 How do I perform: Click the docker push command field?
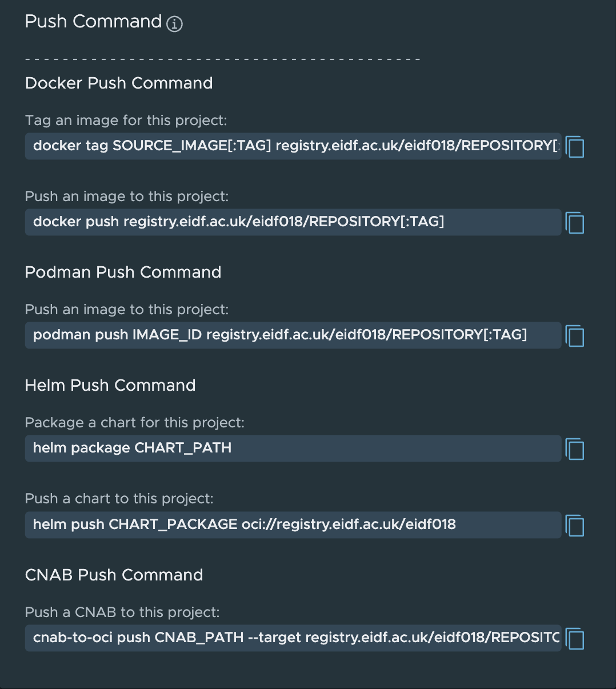tap(286, 222)
